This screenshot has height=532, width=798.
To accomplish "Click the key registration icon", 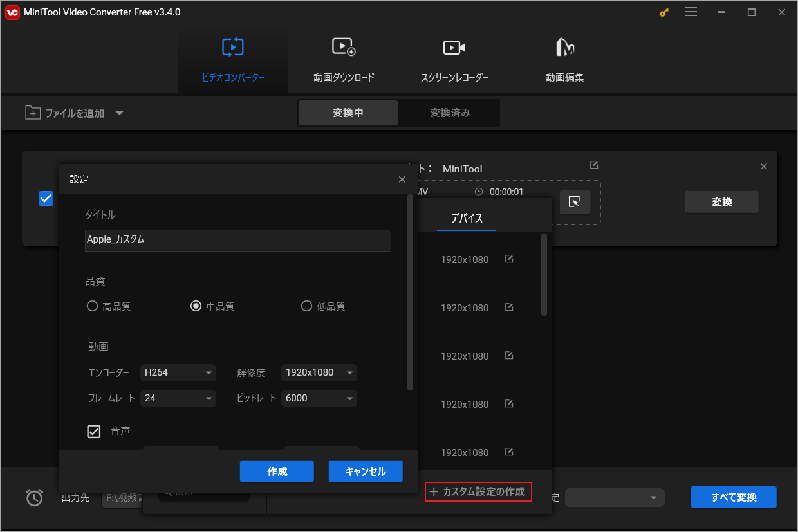I will (x=664, y=12).
